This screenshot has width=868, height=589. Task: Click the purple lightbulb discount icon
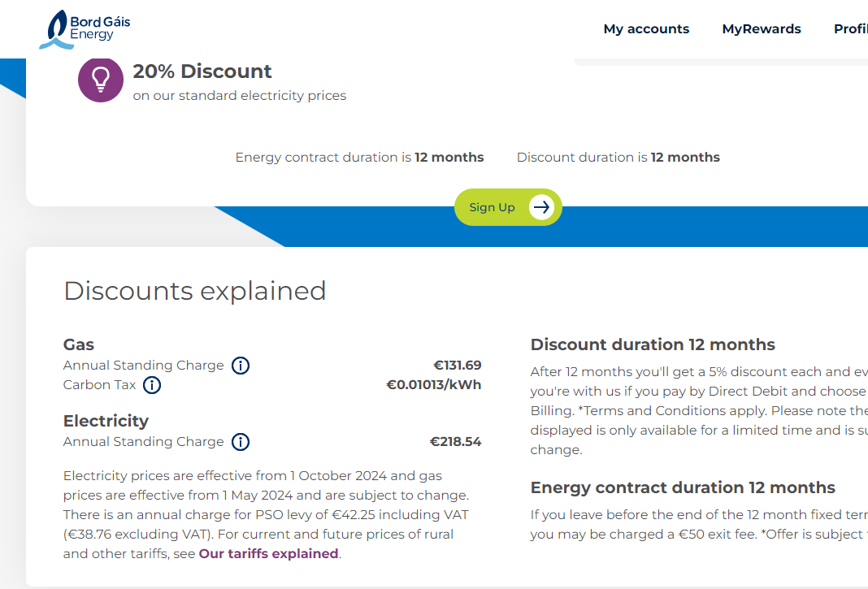pos(101,80)
